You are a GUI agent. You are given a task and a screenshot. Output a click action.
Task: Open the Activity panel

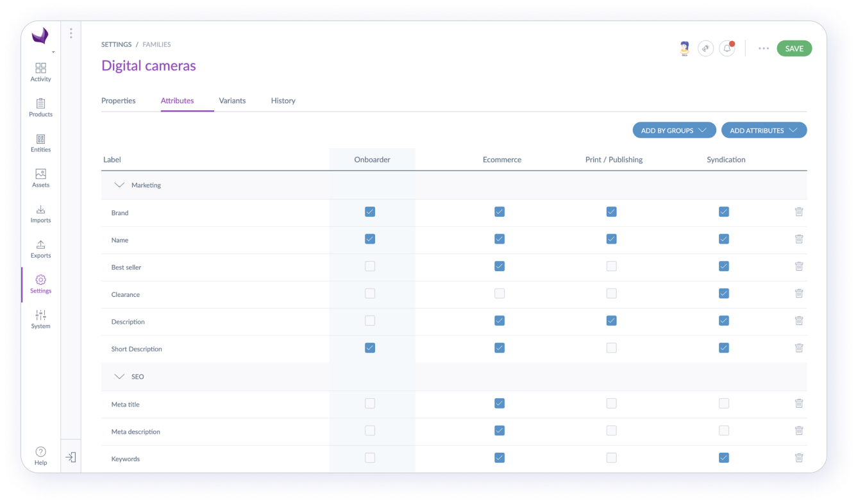(40, 71)
